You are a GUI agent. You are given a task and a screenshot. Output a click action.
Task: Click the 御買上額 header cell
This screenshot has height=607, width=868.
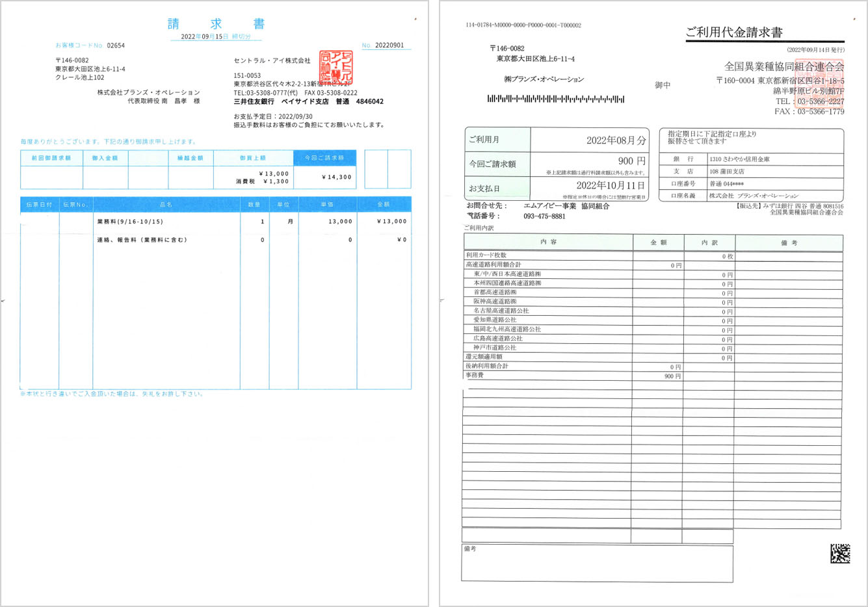(254, 158)
